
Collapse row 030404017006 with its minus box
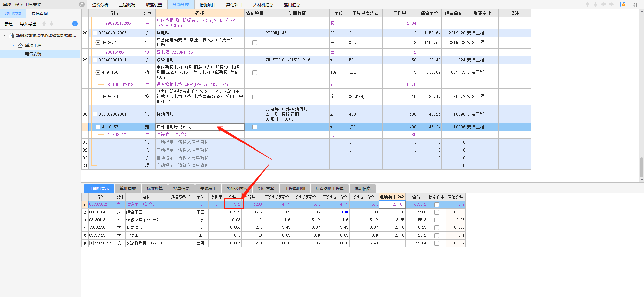95,33
